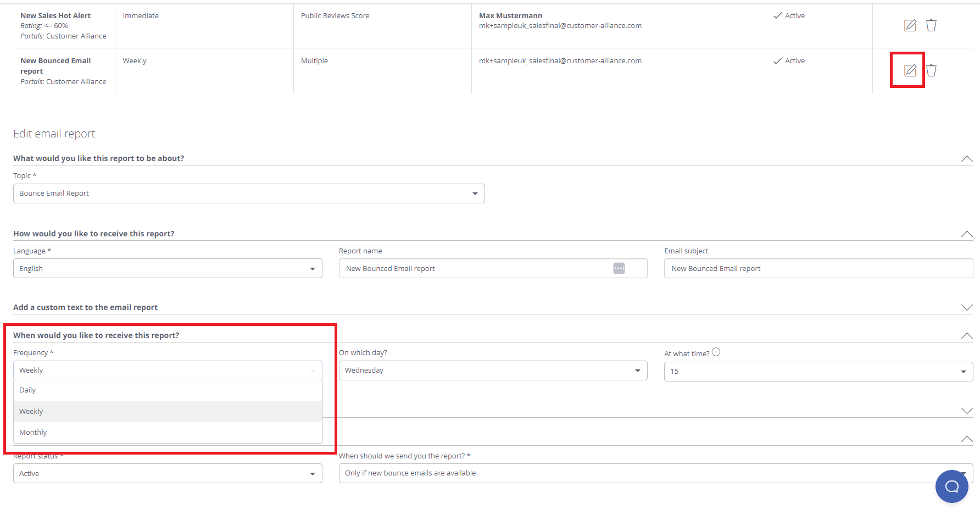Collapse the How would you like section
Image resolution: width=980 pixels, height=509 pixels.
click(967, 234)
